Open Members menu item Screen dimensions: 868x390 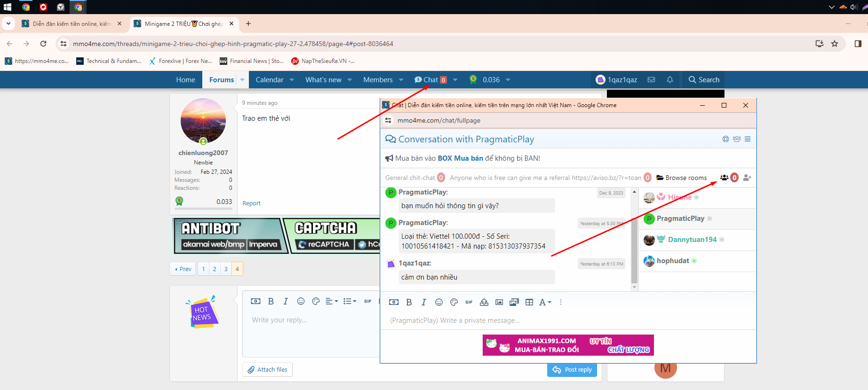click(378, 80)
